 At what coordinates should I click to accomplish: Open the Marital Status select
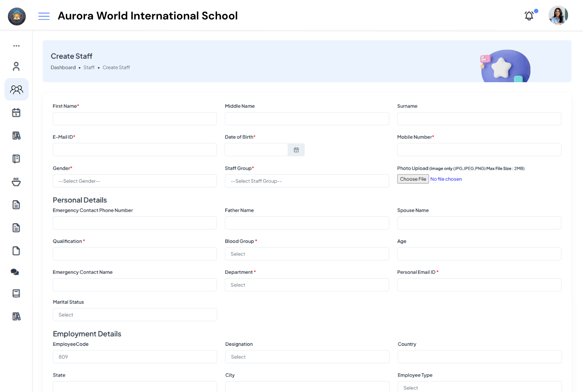134,315
